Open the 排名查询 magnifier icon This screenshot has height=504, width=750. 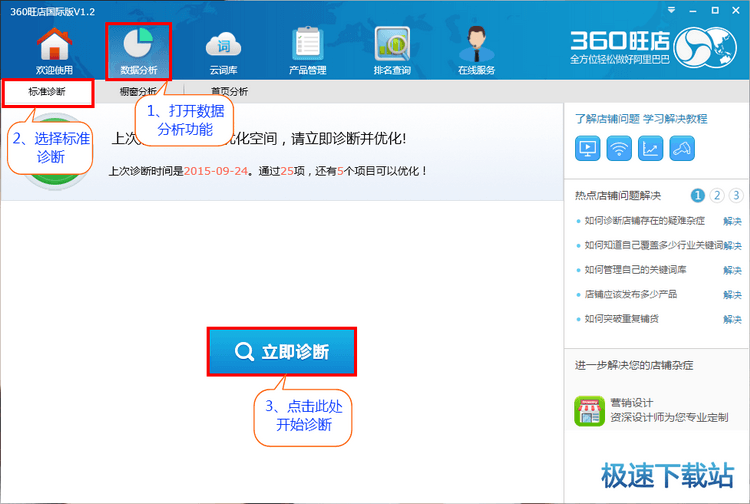point(392,44)
